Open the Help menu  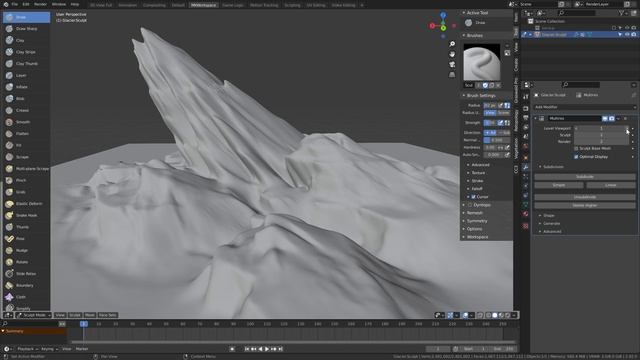[75, 4]
